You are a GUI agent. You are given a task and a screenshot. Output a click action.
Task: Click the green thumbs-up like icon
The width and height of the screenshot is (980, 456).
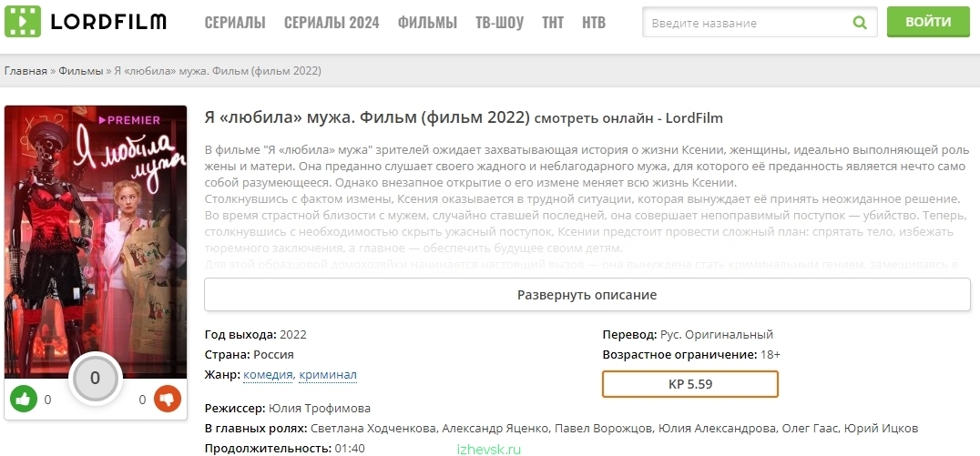click(x=24, y=400)
